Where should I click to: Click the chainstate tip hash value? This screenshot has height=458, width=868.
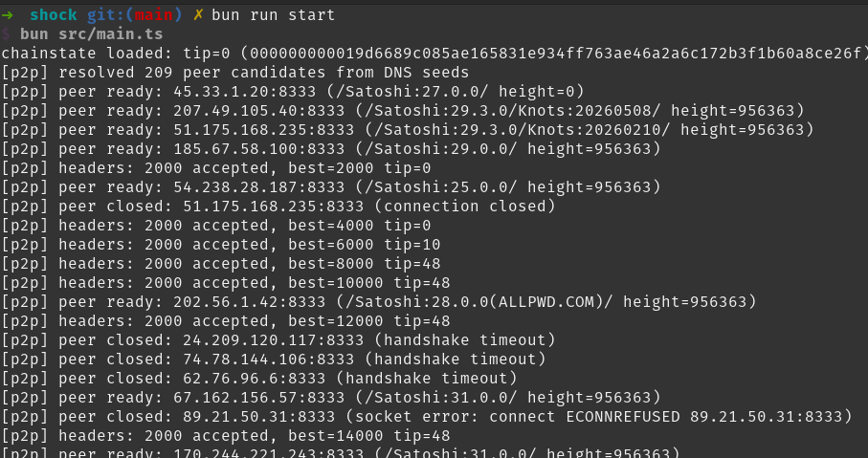[x=556, y=54]
